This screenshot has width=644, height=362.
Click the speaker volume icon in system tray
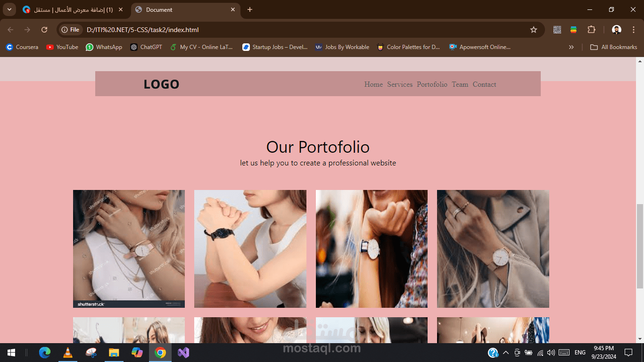pyautogui.click(x=551, y=352)
